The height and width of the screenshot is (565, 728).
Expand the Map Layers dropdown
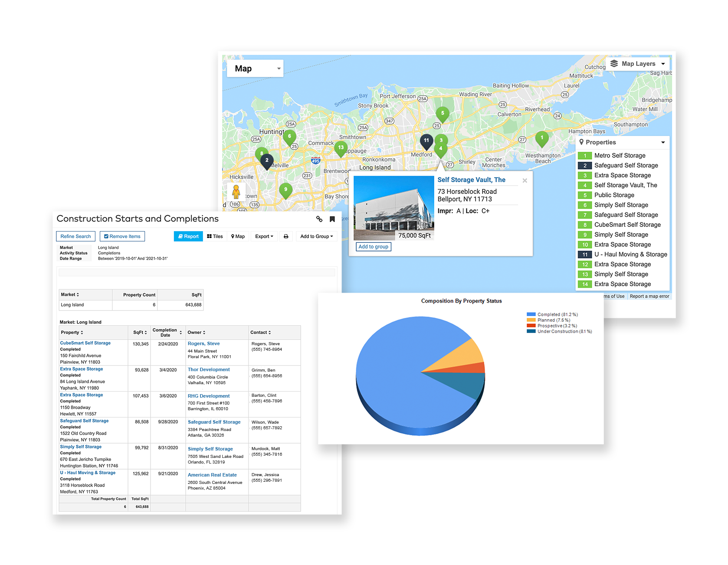point(637,64)
